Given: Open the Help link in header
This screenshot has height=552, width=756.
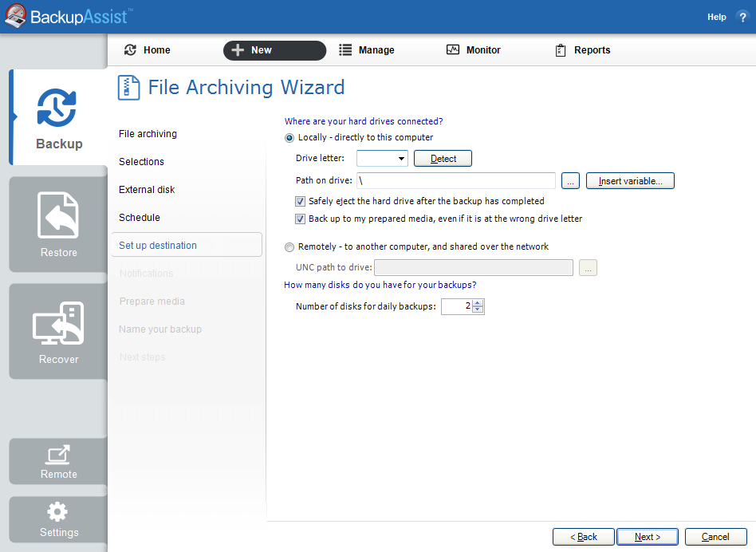Looking at the screenshot, I should pos(716,18).
